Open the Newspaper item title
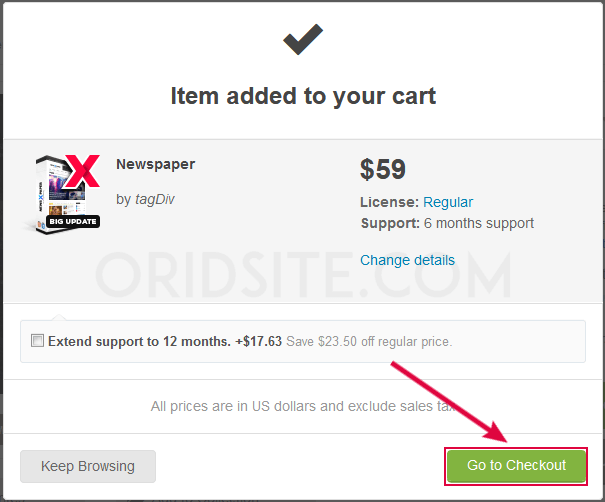605x502 pixels. tap(155, 164)
